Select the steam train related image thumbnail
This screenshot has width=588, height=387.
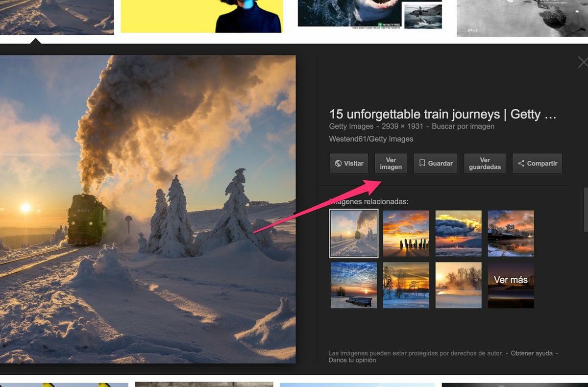[x=354, y=233]
